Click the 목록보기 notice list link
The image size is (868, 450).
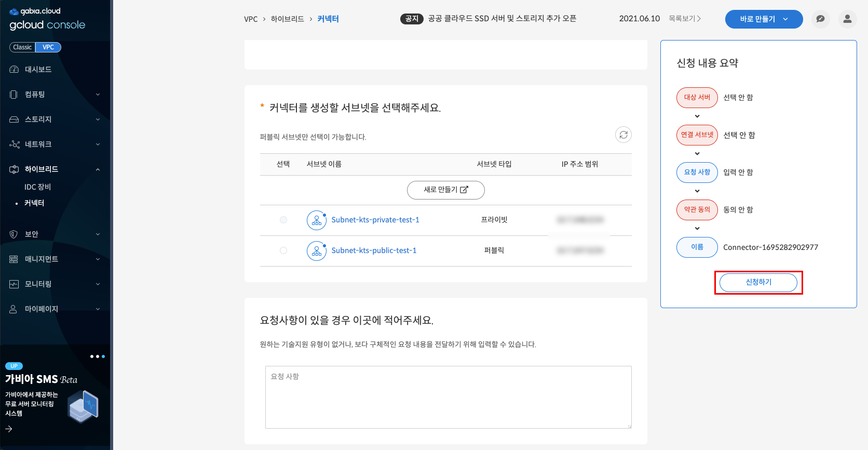684,19
